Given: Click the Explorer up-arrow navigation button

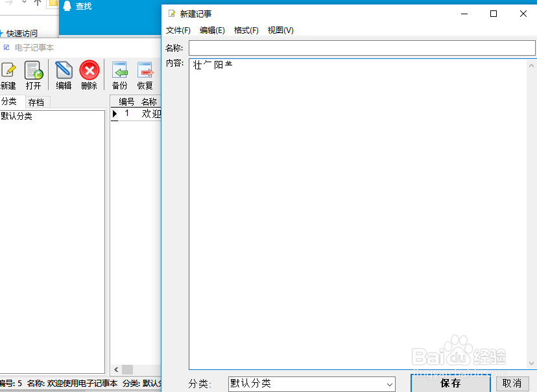Looking at the screenshot, I should tap(38, 3).
